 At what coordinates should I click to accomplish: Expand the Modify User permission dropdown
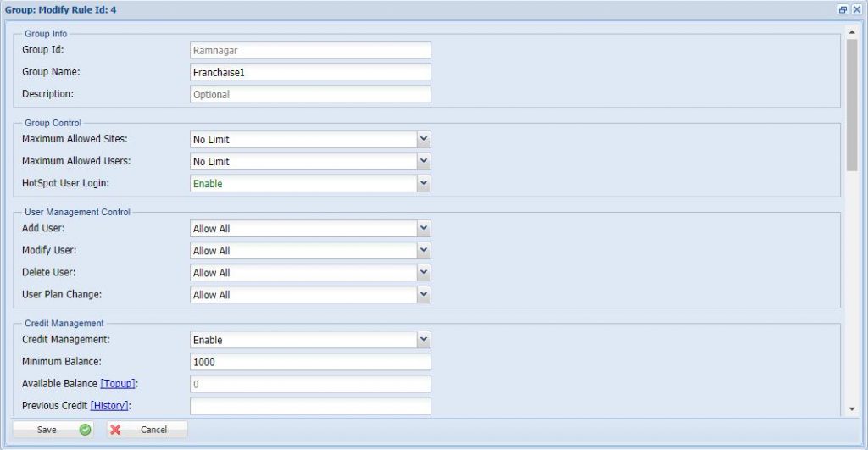424,250
